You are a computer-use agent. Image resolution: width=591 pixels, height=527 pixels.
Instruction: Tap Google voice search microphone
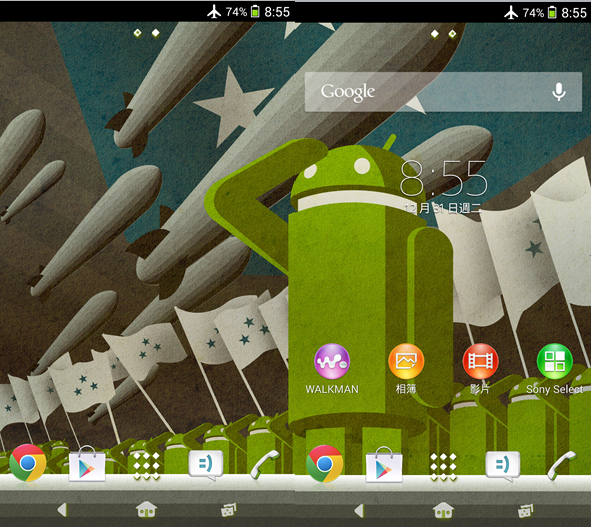pyautogui.click(x=559, y=92)
